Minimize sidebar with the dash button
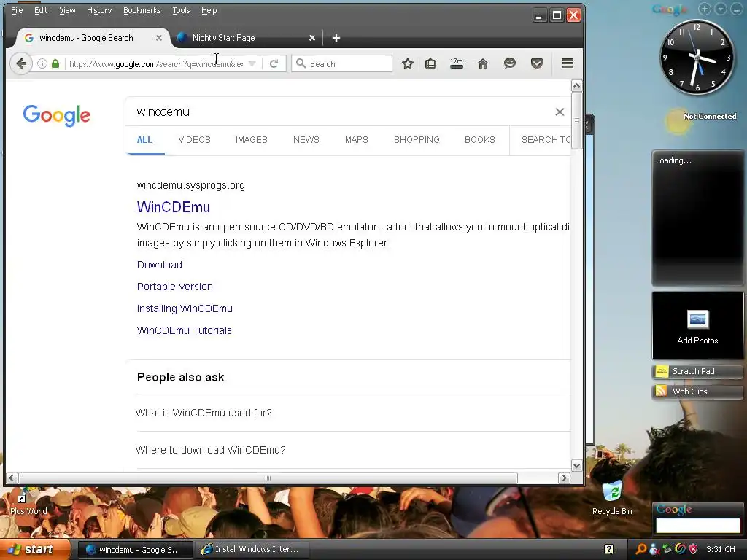Screen dimensions: 747x560 point(737,9)
